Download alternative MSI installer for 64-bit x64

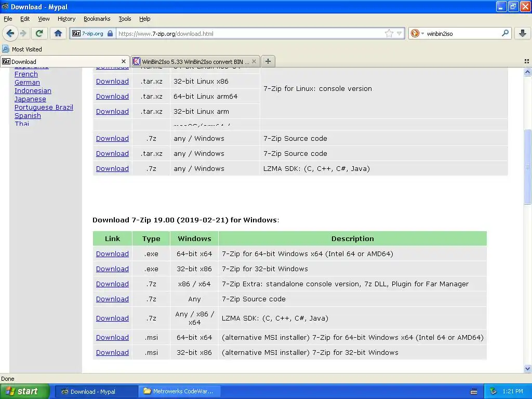pyautogui.click(x=112, y=338)
